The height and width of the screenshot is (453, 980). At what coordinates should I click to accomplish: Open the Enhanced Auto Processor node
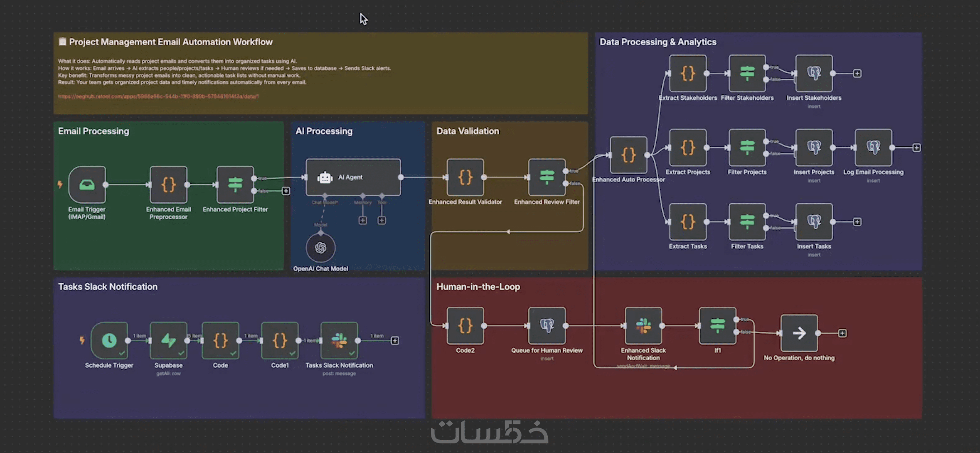(628, 155)
